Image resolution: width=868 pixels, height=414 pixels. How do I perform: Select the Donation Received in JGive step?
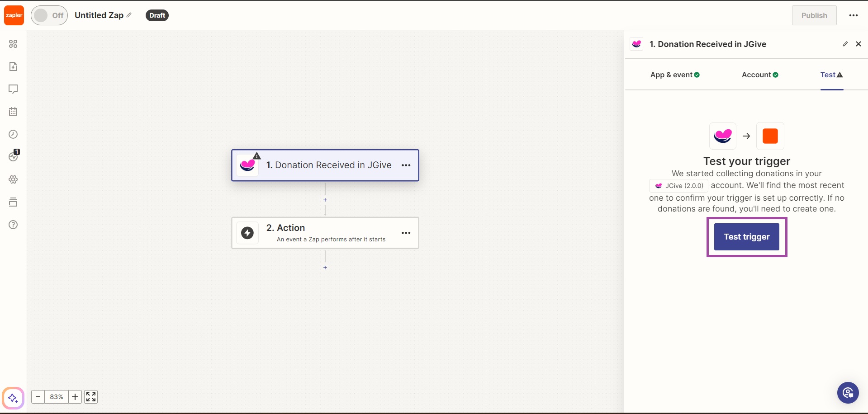[325, 165]
